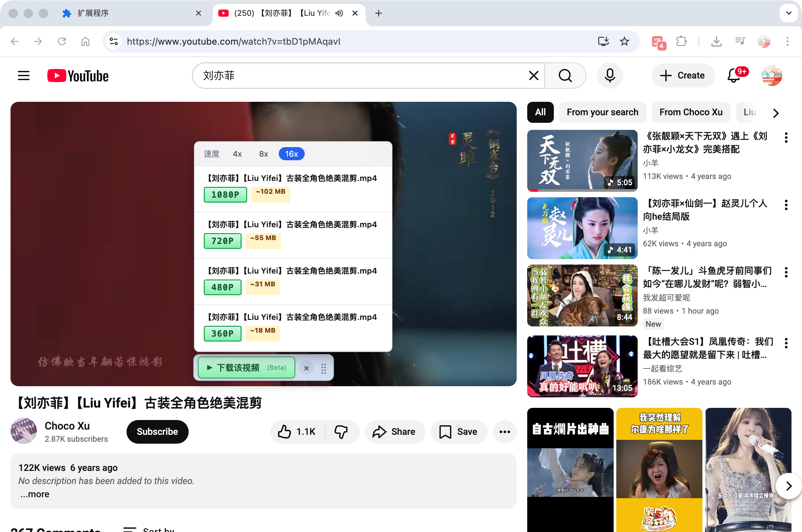Show more filter chips with the arrow
802x532 pixels.
[775, 113]
